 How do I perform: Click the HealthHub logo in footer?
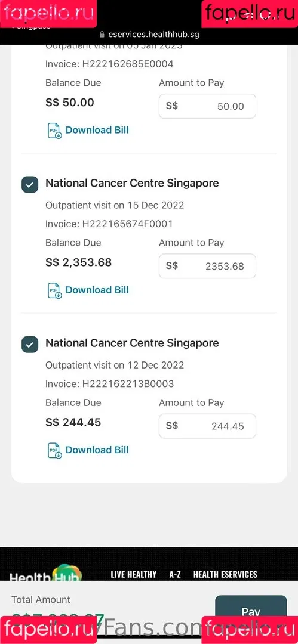tap(46, 574)
